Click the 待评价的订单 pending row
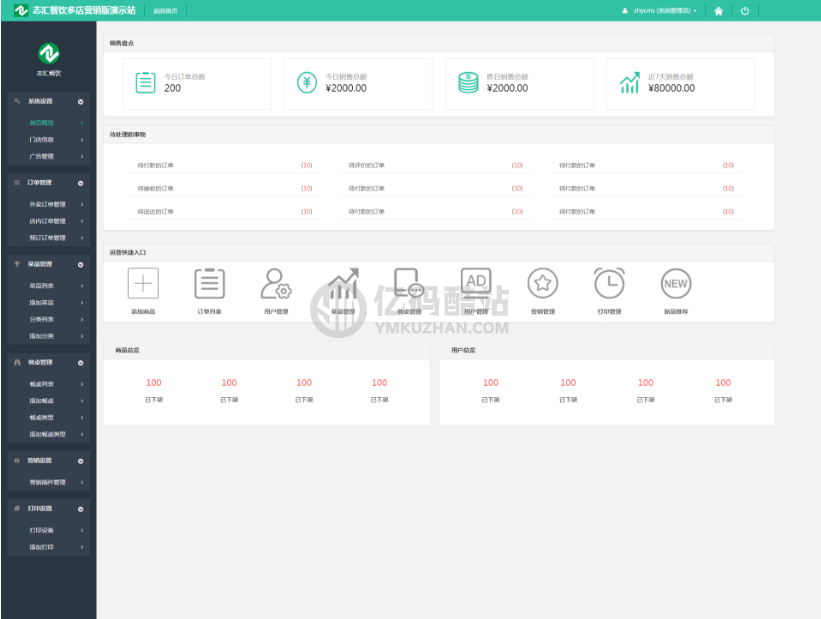This screenshot has height=619, width=821. [x=436, y=165]
